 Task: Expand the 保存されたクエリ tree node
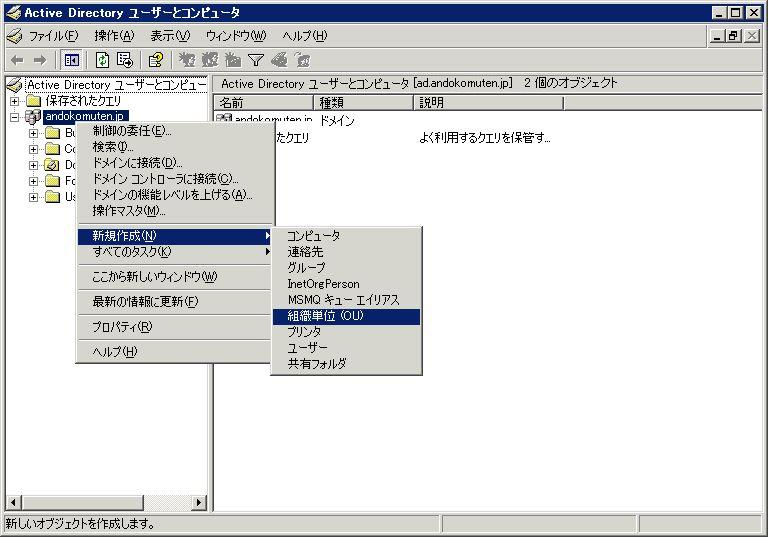[15, 101]
